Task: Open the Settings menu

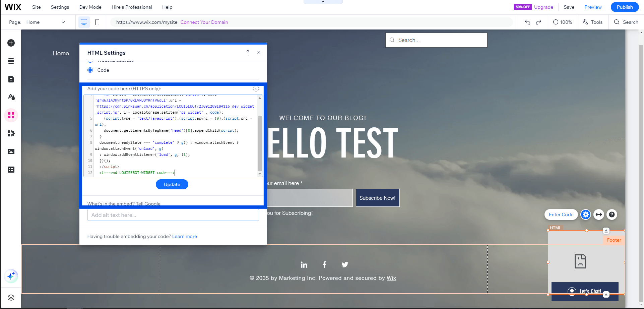Action: [x=60, y=7]
